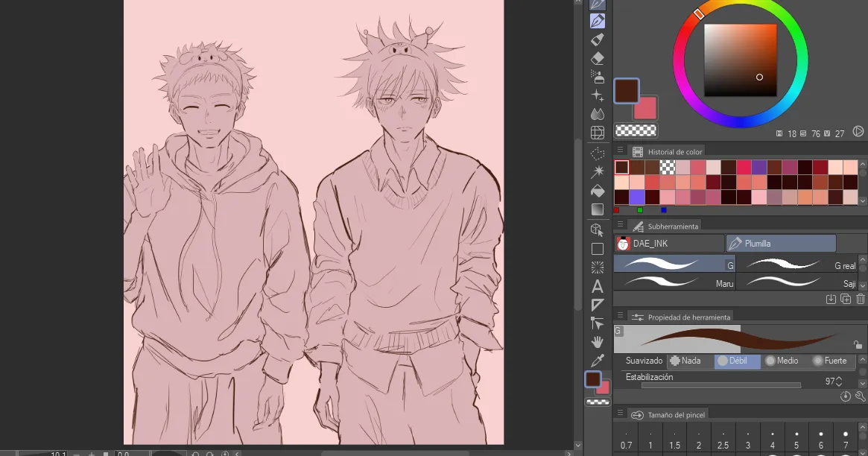868x456 pixels.
Task: Select the Saturated line burst tool
Action: (x=598, y=267)
